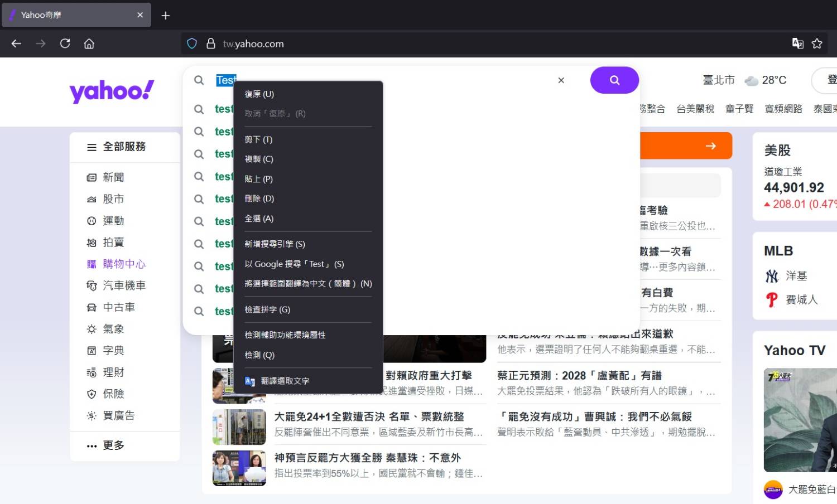Screen dimensions: 837x504
Task: Choose 新增搜尋引擎 (S) menu entry
Action: (x=308, y=244)
